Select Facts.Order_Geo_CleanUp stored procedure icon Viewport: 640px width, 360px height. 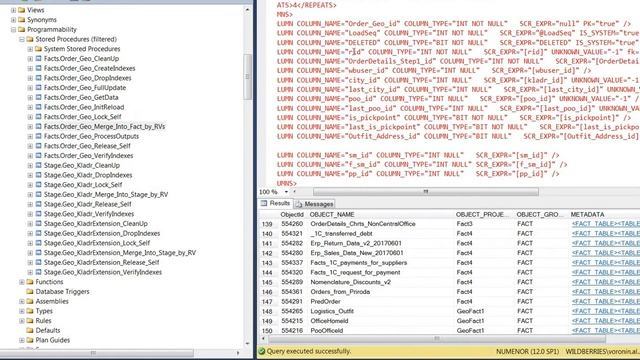[x=39, y=59]
